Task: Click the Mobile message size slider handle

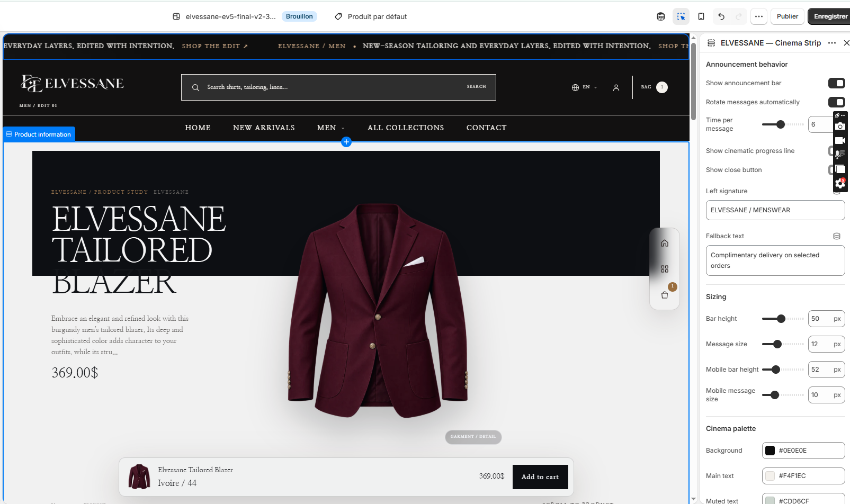Action: pos(775,395)
